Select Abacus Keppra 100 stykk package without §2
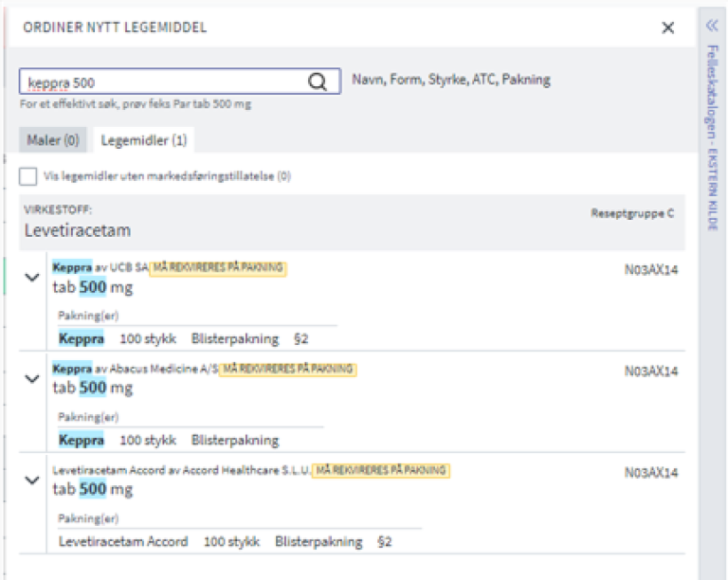Screen dimensions: 728x580 tap(169, 440)
